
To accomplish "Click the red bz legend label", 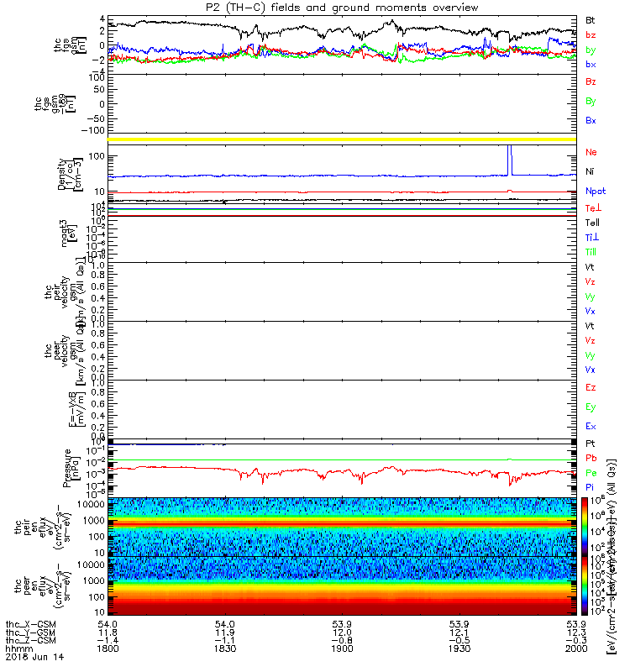I will tap(591, 34).
